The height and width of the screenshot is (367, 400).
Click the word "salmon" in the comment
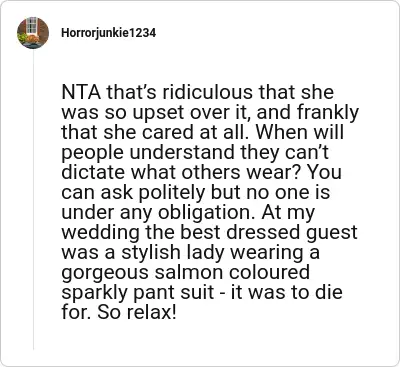[189, 272]
